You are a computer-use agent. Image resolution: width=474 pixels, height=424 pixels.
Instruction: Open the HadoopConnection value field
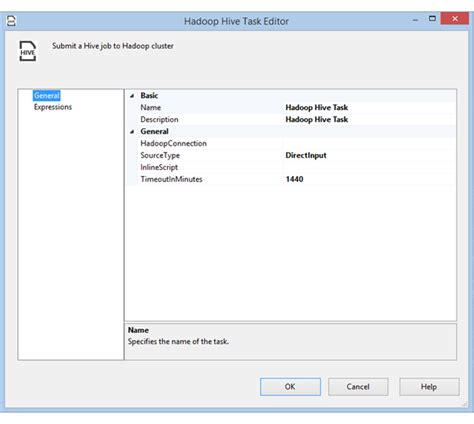[369, 143]
